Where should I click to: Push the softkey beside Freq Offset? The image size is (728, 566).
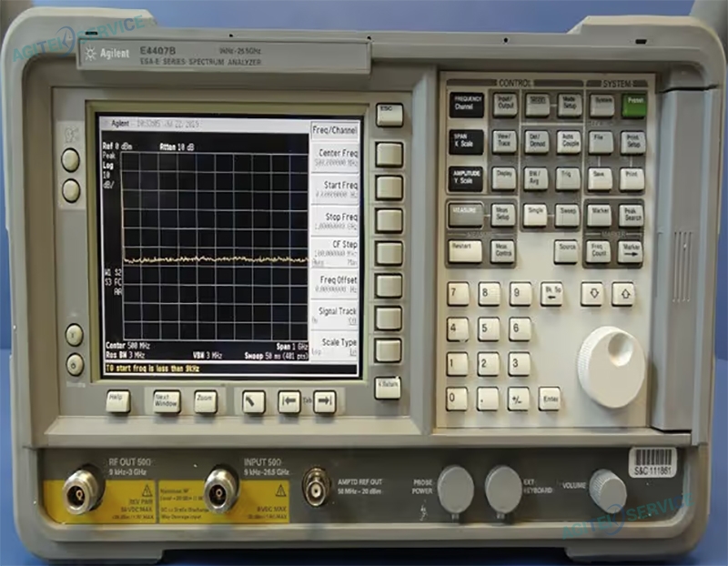pos(389,285)
